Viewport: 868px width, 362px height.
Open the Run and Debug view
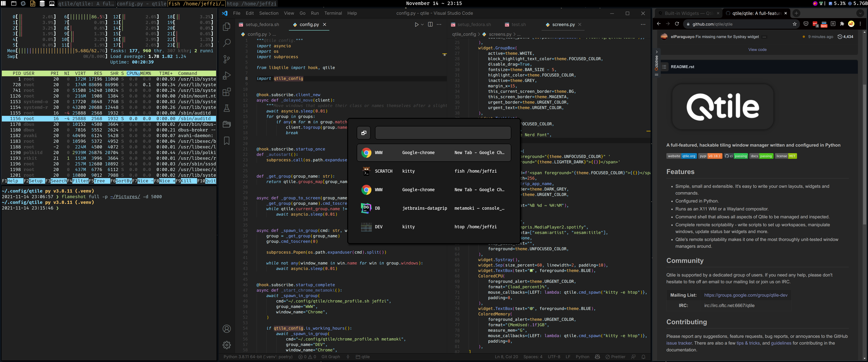click(x=227, y=76)
